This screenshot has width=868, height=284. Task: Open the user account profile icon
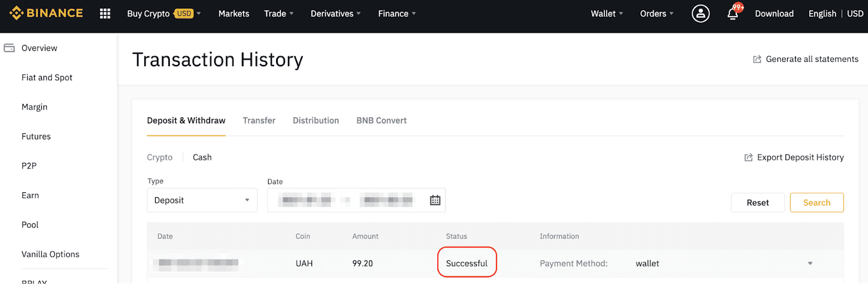(700, 14)
